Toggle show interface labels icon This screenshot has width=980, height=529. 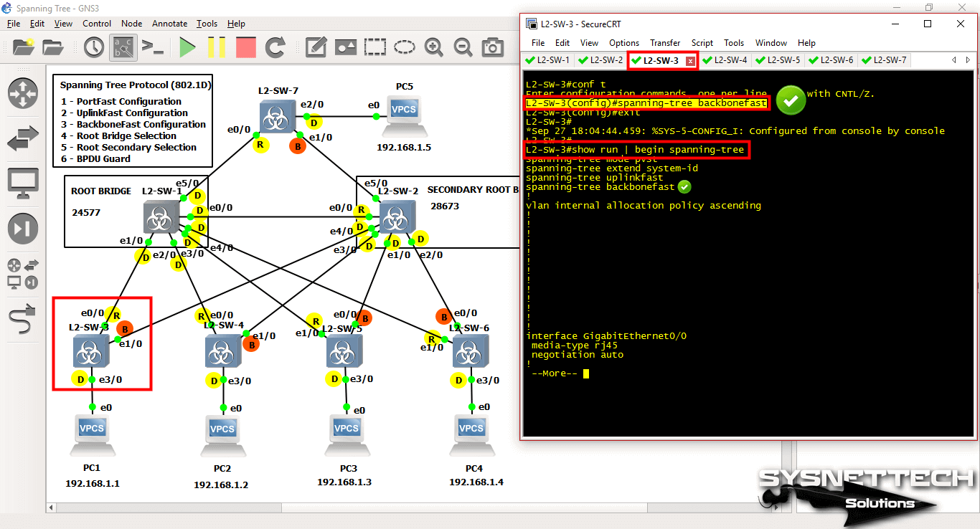pyautogui.click(x=123, y=48)
